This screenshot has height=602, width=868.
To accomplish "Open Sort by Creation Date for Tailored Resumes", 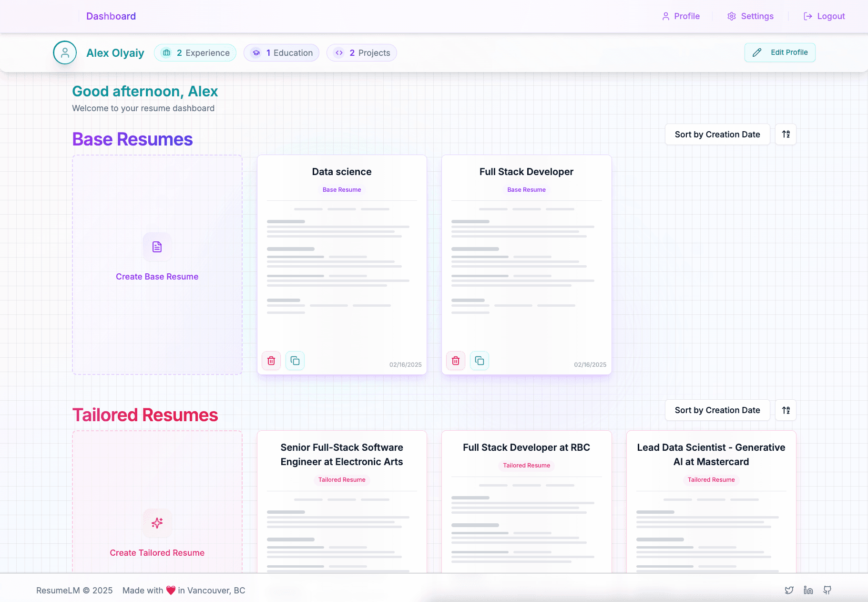I will 717,410.
